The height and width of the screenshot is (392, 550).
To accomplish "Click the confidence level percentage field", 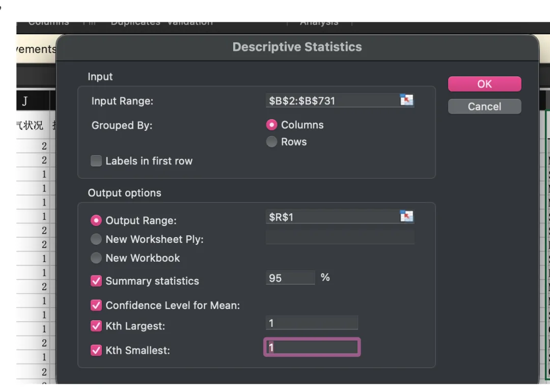I will [x=290, y=278].
